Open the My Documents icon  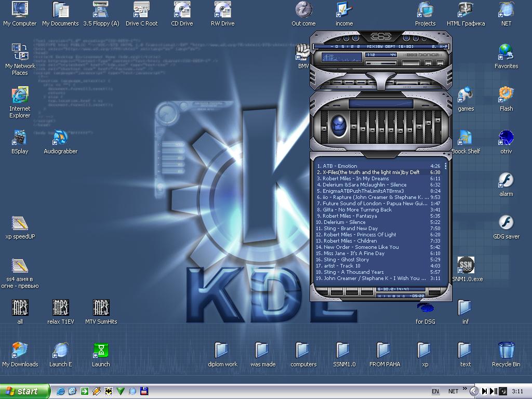click(x=60, y=14)
